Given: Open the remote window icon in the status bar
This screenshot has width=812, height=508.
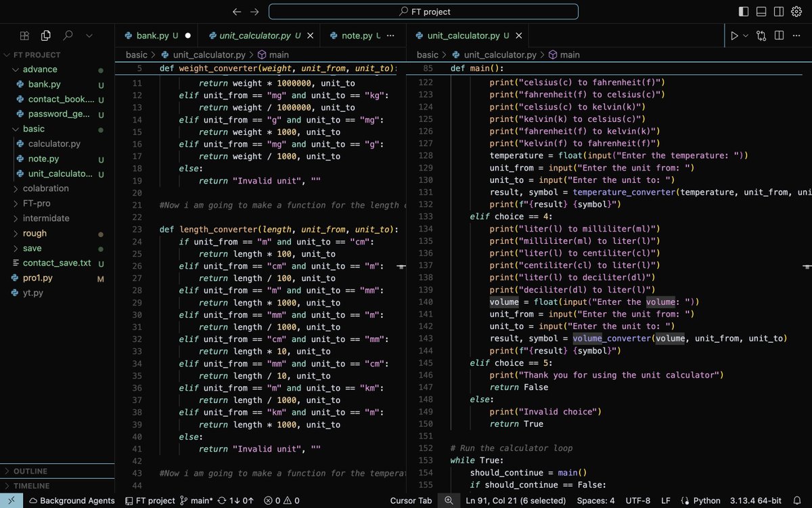Looking at the screenshot, I should click(x=11, y=501).
